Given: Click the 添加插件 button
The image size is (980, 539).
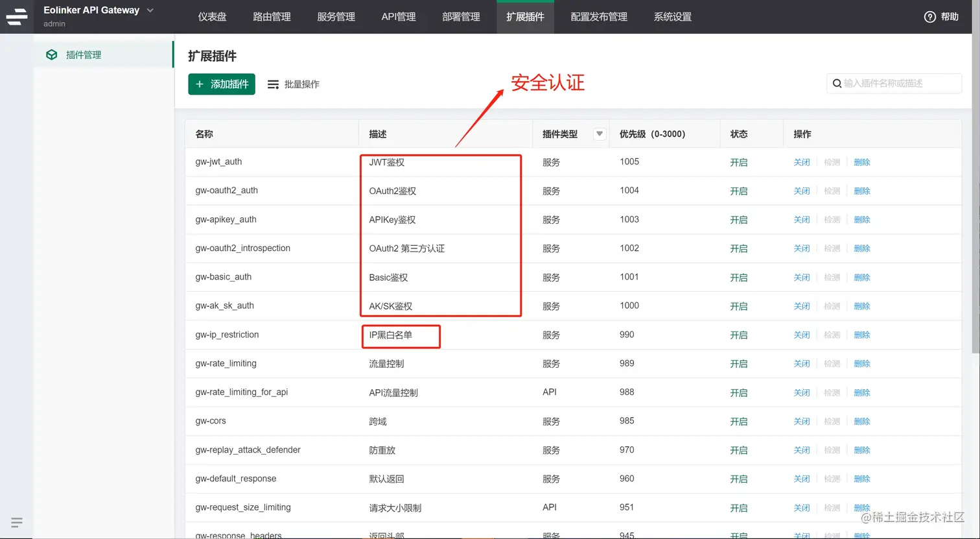Looking at the screenshot, I should (222, 84).
